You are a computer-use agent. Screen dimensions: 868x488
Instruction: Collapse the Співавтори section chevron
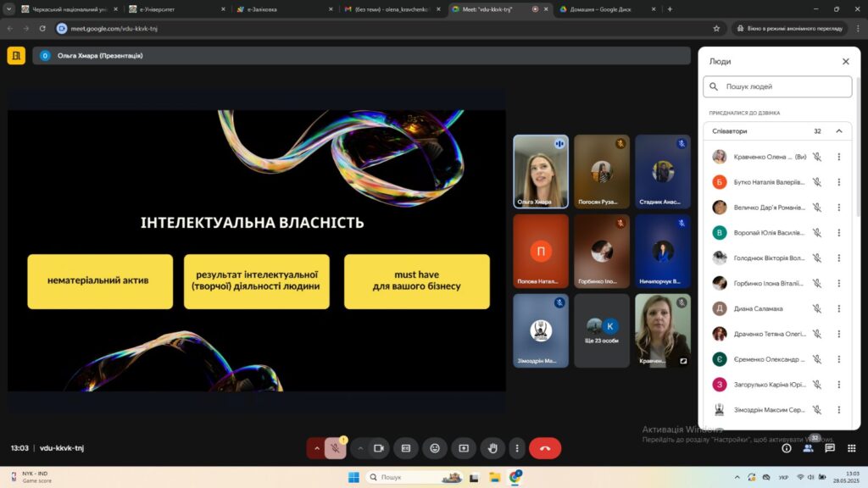[839, 131]
